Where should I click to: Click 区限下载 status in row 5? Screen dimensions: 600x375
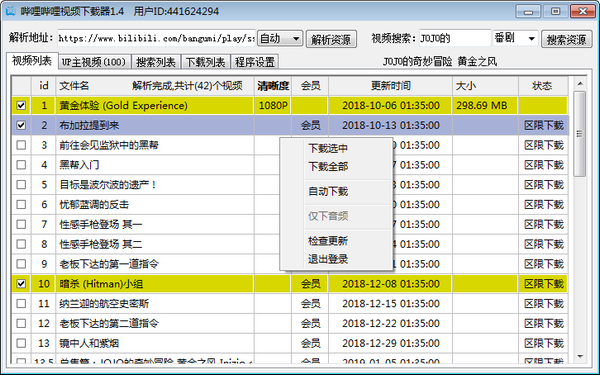pyautogui.click(x=543, y=185)
